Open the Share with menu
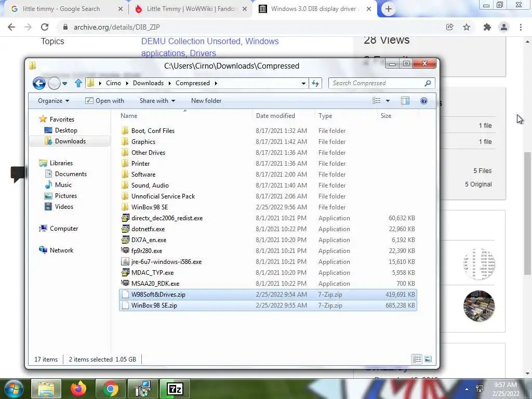The height and width of the screenshot is (399, 532). [x=157, y=101]
